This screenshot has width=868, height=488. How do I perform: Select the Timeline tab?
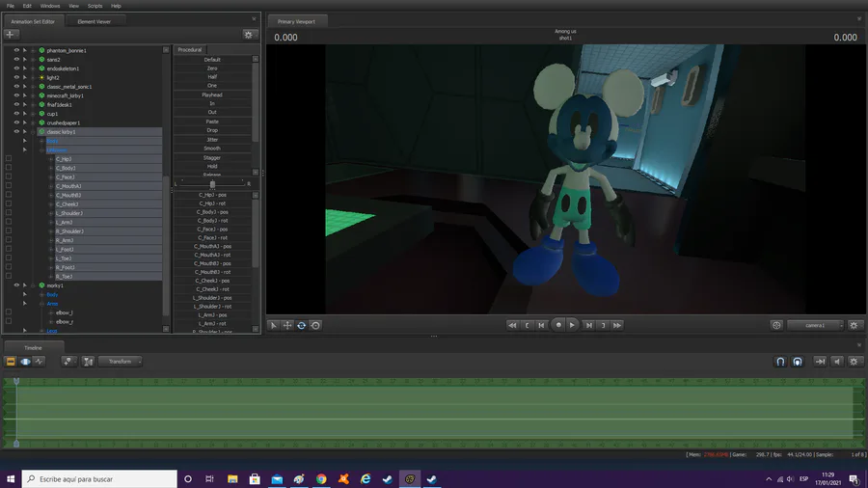click(x=33, y=348)
